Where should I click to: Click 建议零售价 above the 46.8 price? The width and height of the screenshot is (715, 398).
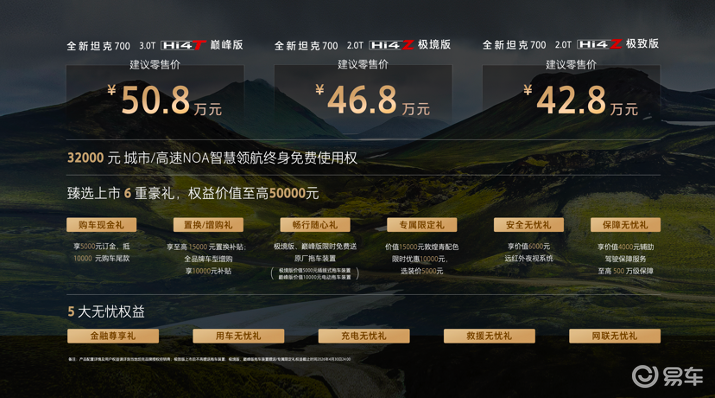(x=363, y=64)
